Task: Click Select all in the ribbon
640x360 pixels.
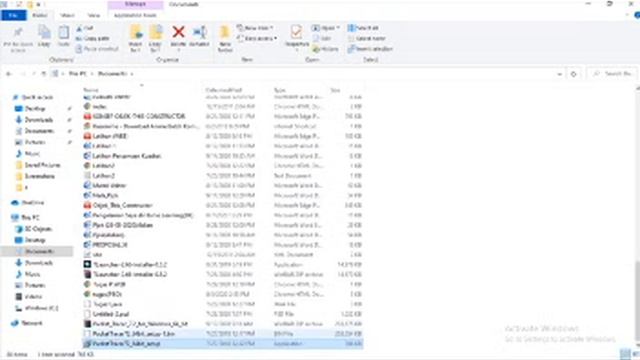Action: pyautogui.click(x=363, y=28)
